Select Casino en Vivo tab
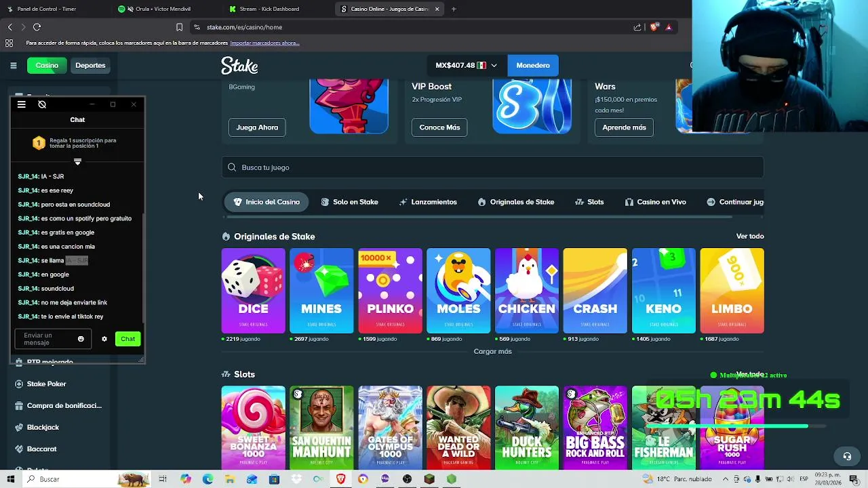 pyautogui.click(x=655, y=202)
